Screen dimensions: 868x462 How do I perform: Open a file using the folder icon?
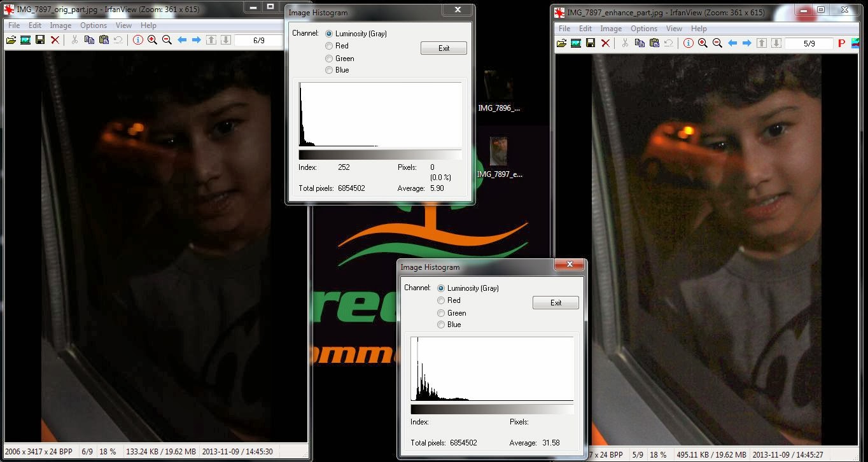click(x=11, y=39)
